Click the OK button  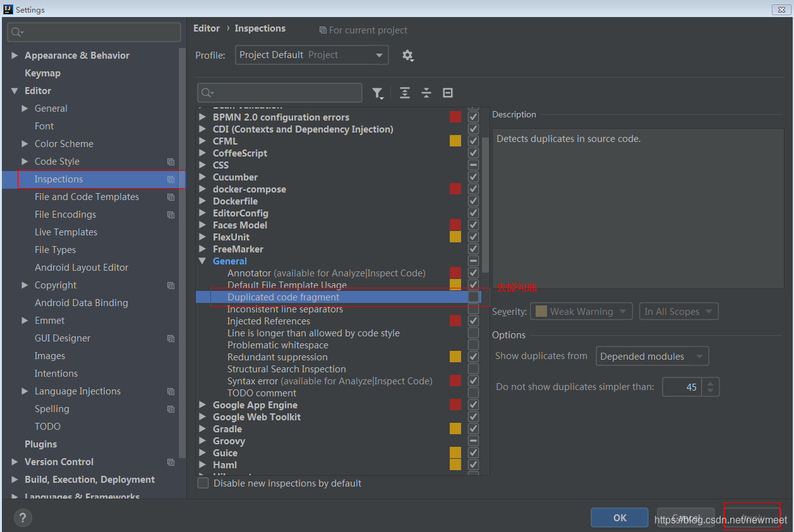click(620, 518)
